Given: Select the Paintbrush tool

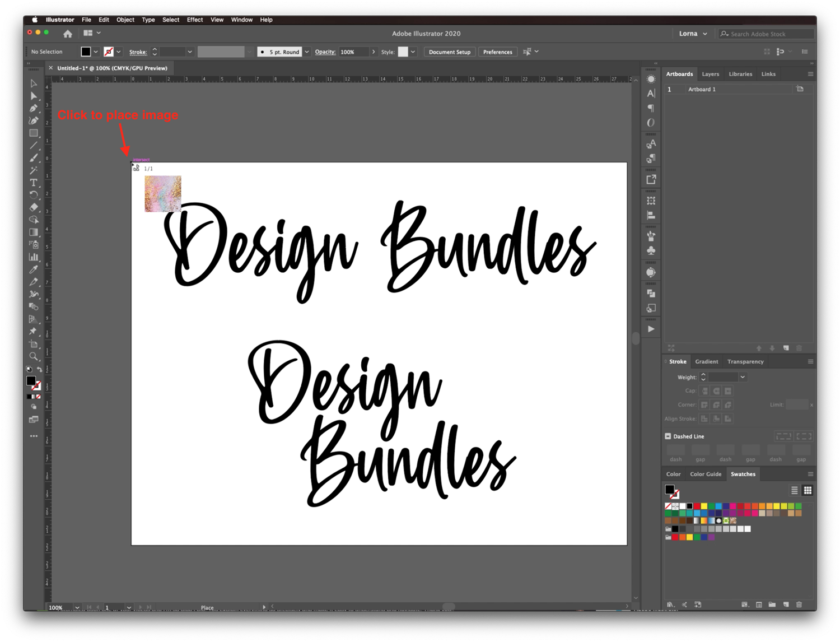Looking at the screenshot, I should [x=34, y=158].
